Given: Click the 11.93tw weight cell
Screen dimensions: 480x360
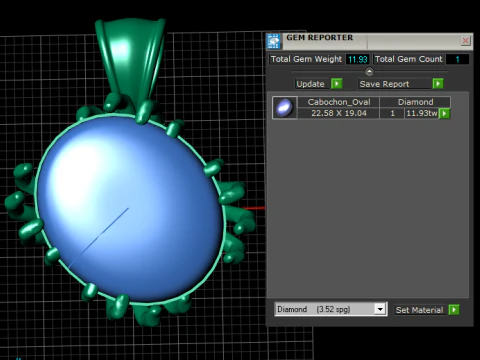Looking at the screenshot, I should pos(422,113).
